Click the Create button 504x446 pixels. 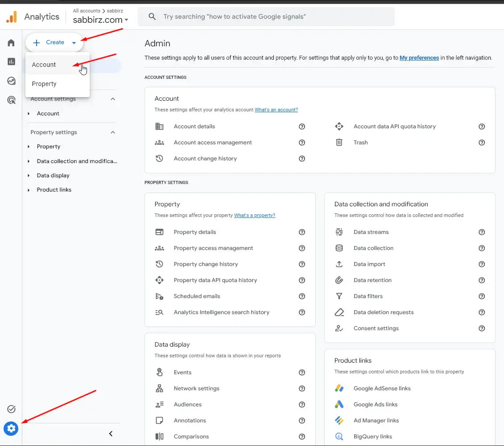[54, 42]
